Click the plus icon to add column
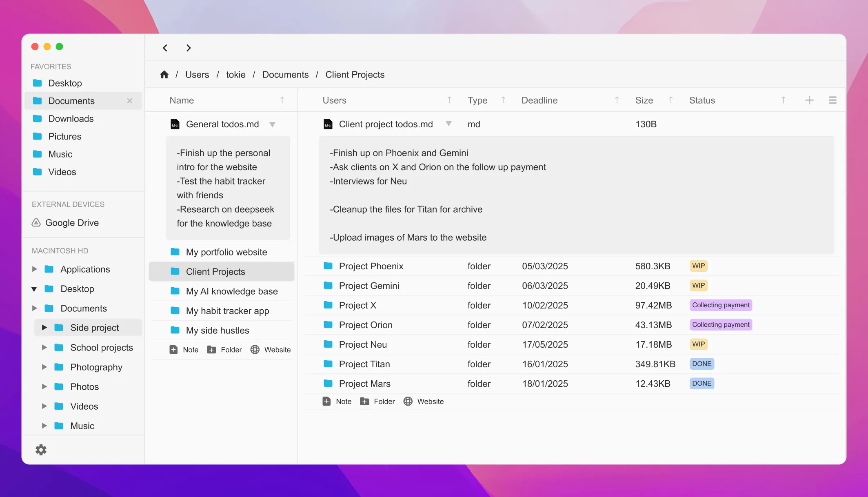This screenshot has width=868, height=497. click(809, 100)
